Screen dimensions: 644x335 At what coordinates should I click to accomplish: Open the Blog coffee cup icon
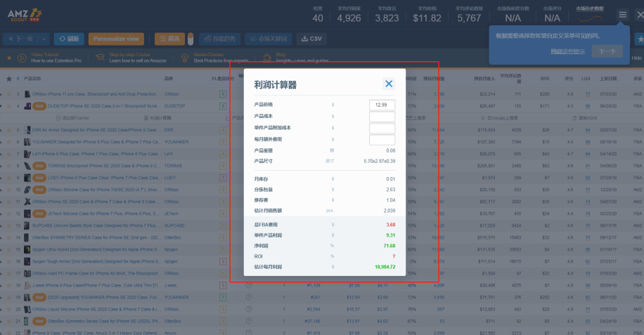pos(267,58)
